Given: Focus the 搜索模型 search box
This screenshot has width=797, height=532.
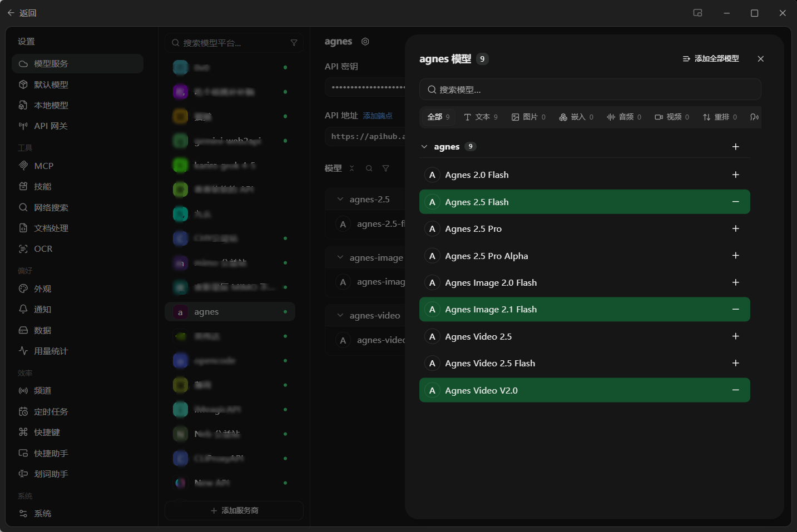Looking at the screenshot, I should [590, 90].
